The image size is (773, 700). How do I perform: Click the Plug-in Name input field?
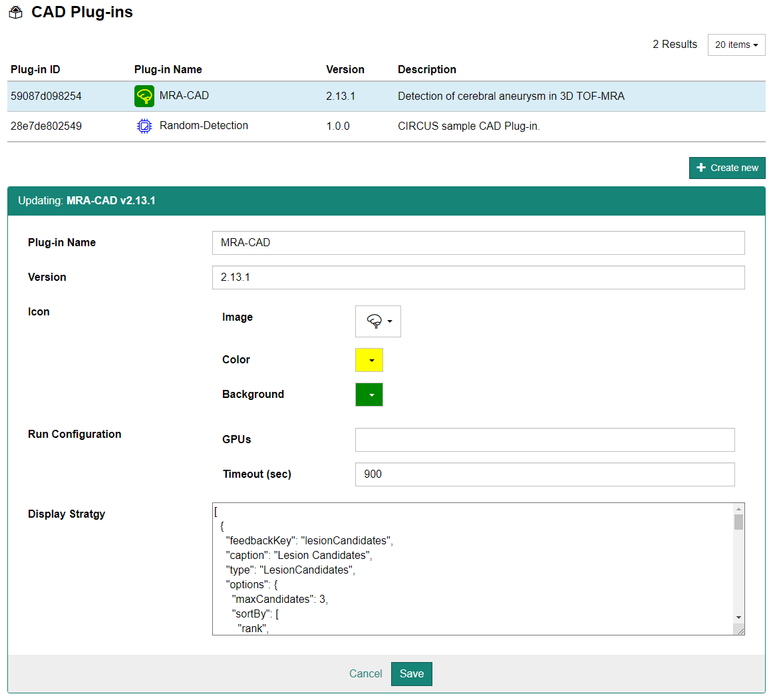click(x=478, y=243)
